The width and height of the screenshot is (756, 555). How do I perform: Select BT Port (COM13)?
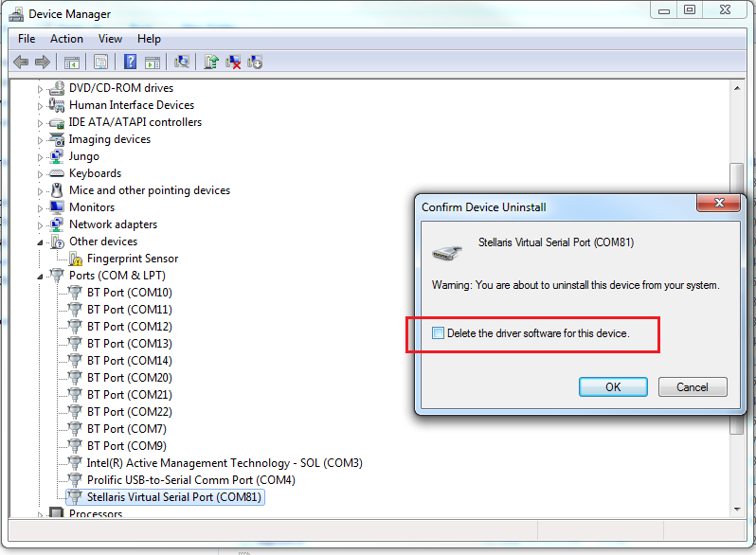tap(130, 343)
